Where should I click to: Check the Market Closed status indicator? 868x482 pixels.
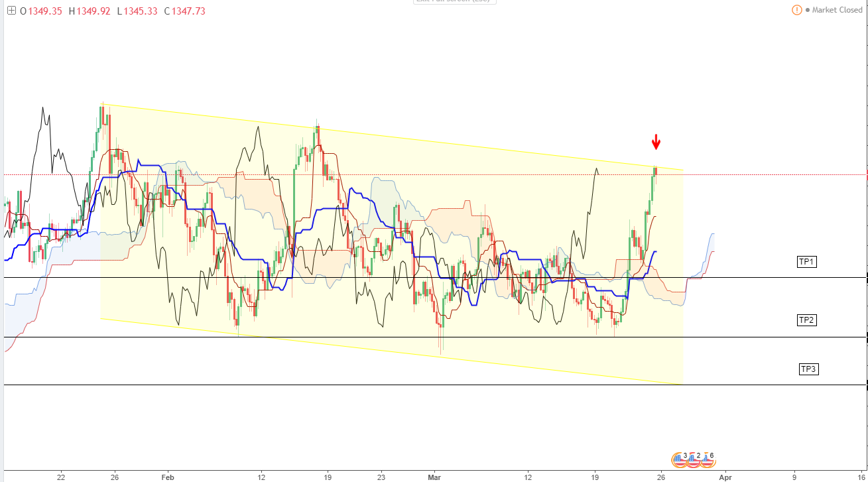tap(834, 10)
